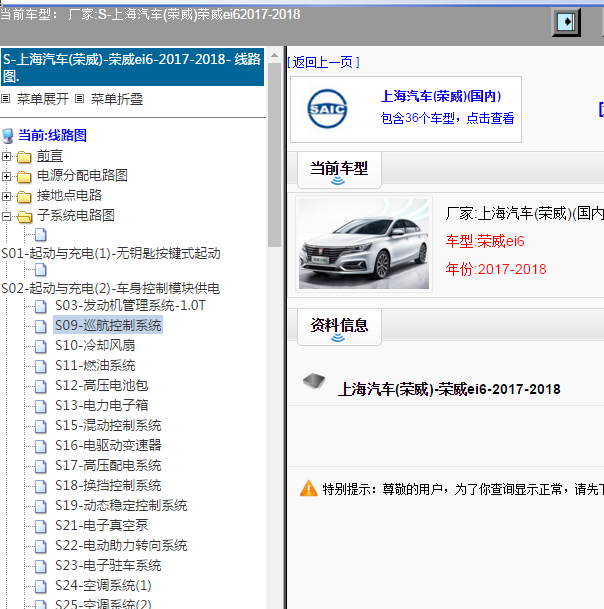The width and height of the screenshot is (604, 609).
Task: Expand the 电源分配电路图 tree node
Action: click(6, 176)
